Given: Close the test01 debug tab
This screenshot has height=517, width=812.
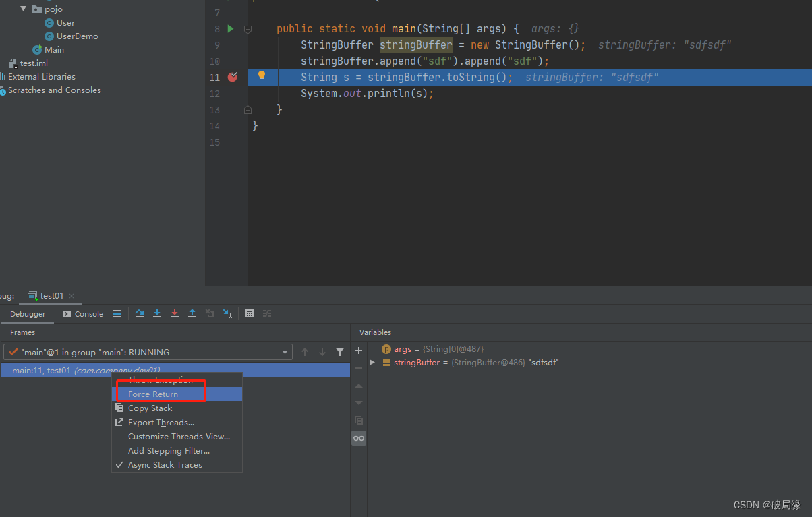Looking at the screenshot, I should [x=71, y=296].
